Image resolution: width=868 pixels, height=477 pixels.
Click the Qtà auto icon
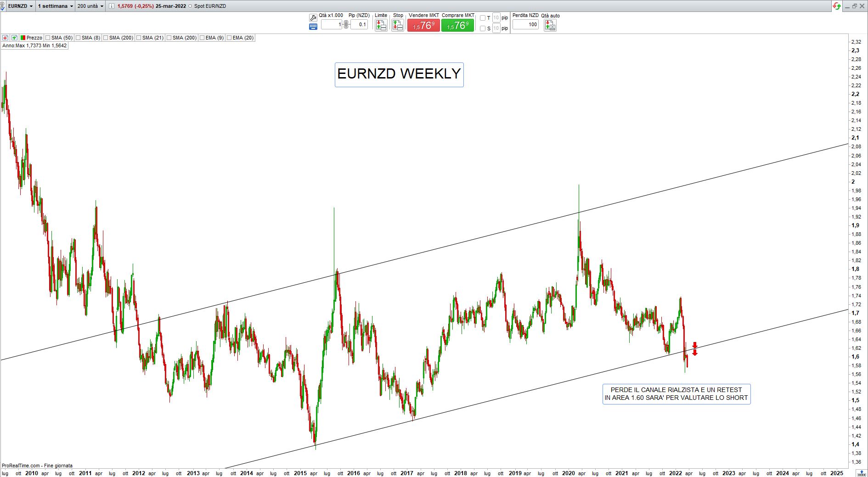[x=550, y=25]
